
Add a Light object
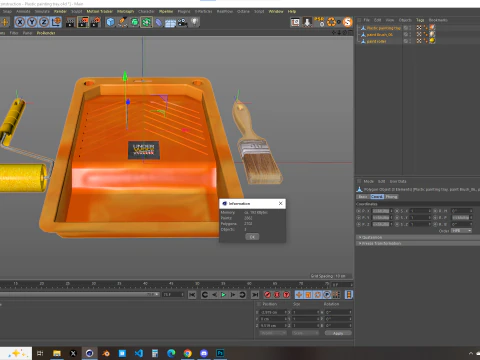click(x=194, y=22)
